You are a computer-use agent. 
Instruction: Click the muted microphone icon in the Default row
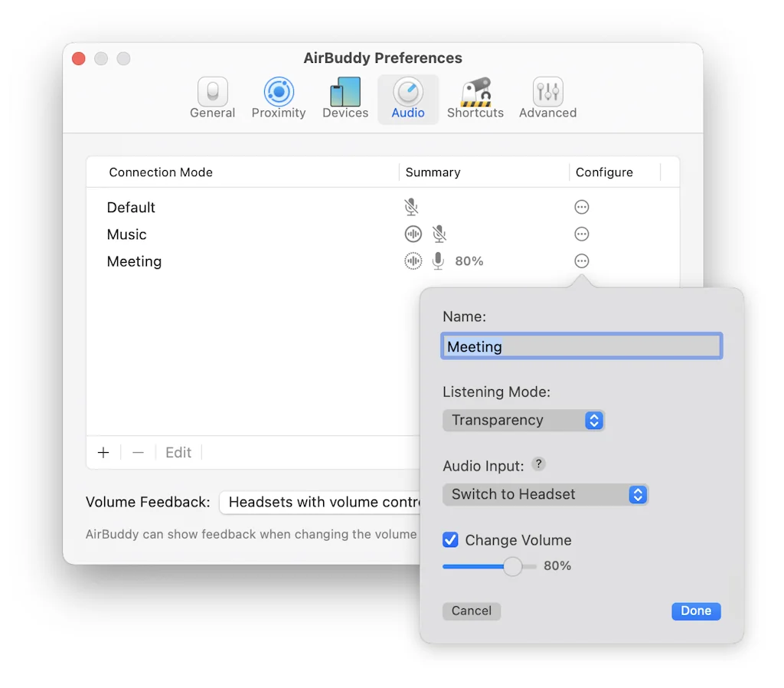click(x=411, y=207)
